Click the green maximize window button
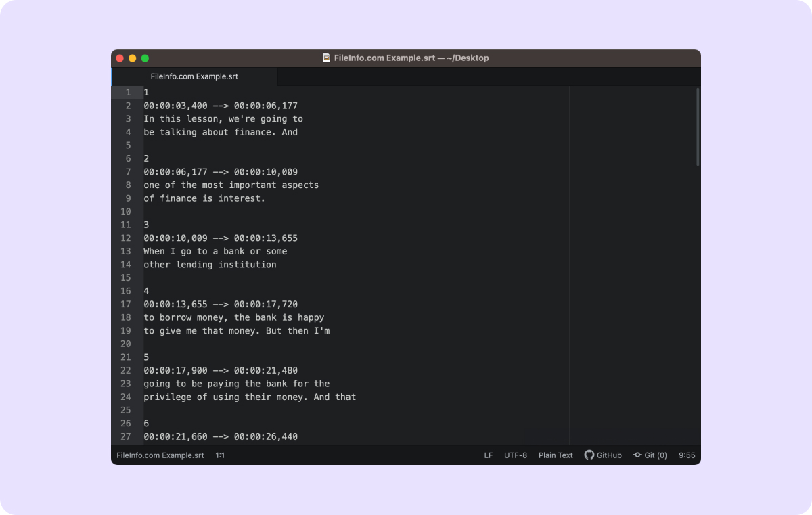Screen dimensions: 812x515 (x=145, y=58)
